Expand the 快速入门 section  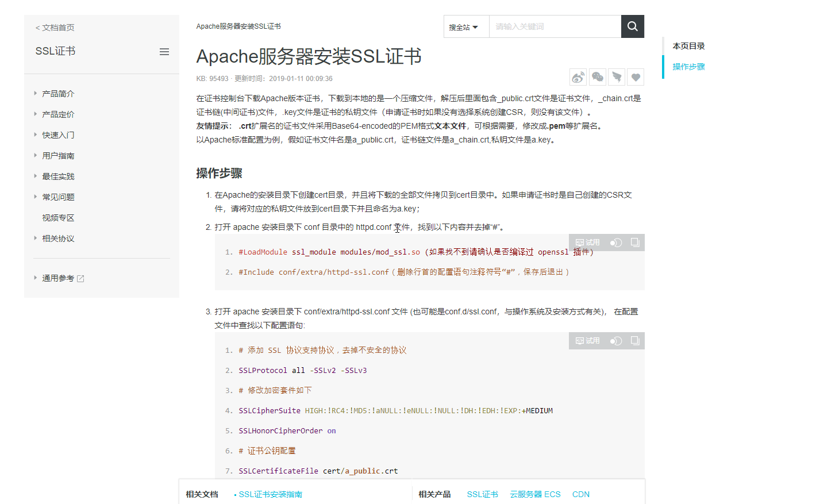pyautogui.click(x=58, y=135)
